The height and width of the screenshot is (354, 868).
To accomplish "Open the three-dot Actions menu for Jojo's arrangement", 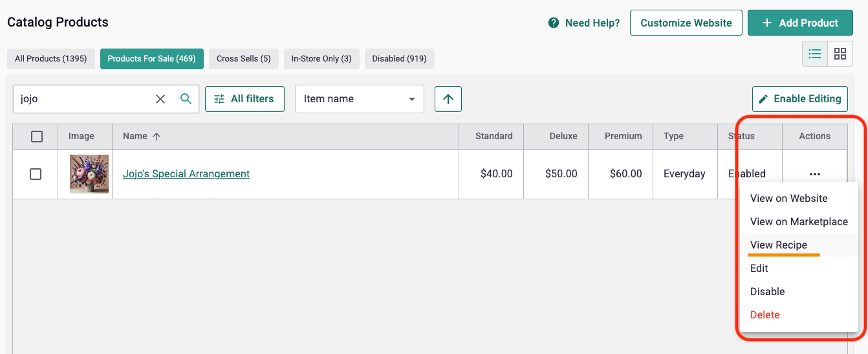I will click(815, 174).
